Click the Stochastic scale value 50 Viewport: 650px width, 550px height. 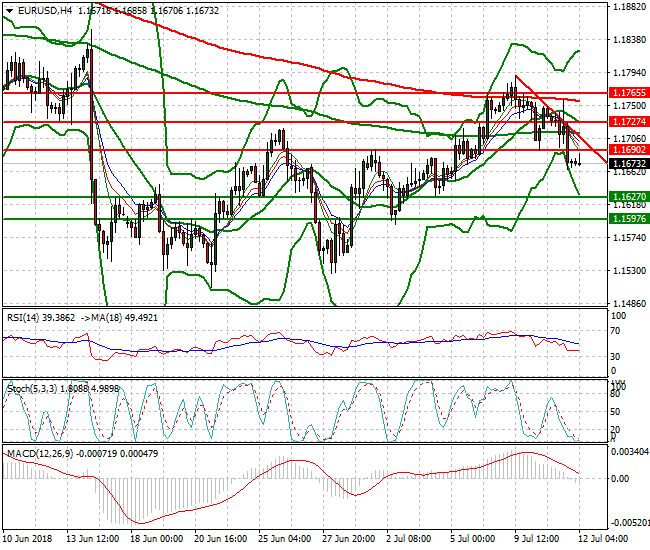616,412
